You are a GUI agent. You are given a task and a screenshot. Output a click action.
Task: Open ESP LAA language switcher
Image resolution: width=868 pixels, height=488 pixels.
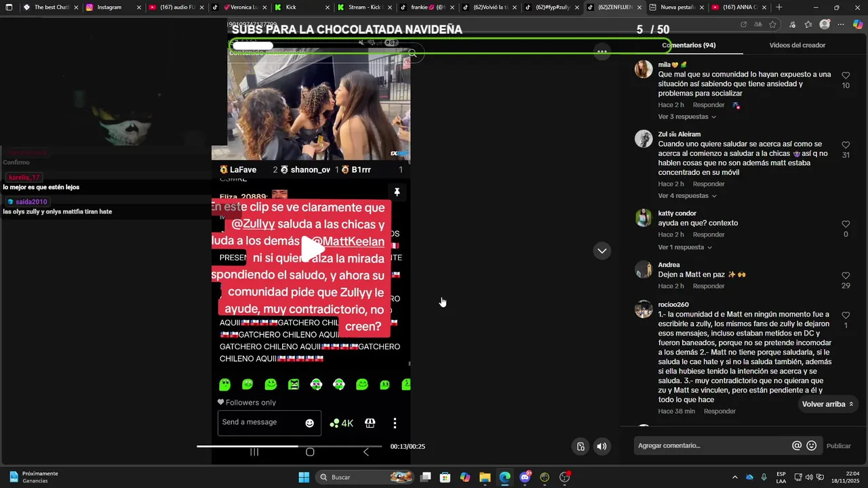[x=781, y=477]
